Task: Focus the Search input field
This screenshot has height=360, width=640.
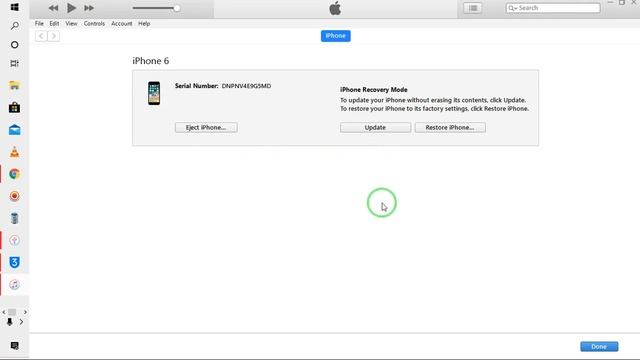Action: (x=553, y=8)
